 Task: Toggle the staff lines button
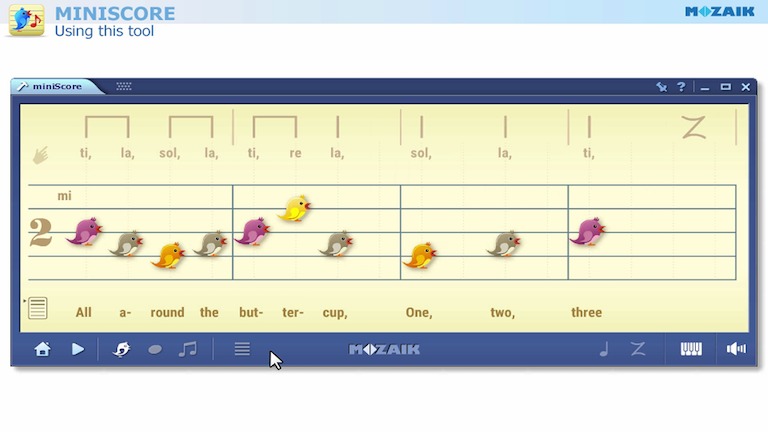pos(242,349)
